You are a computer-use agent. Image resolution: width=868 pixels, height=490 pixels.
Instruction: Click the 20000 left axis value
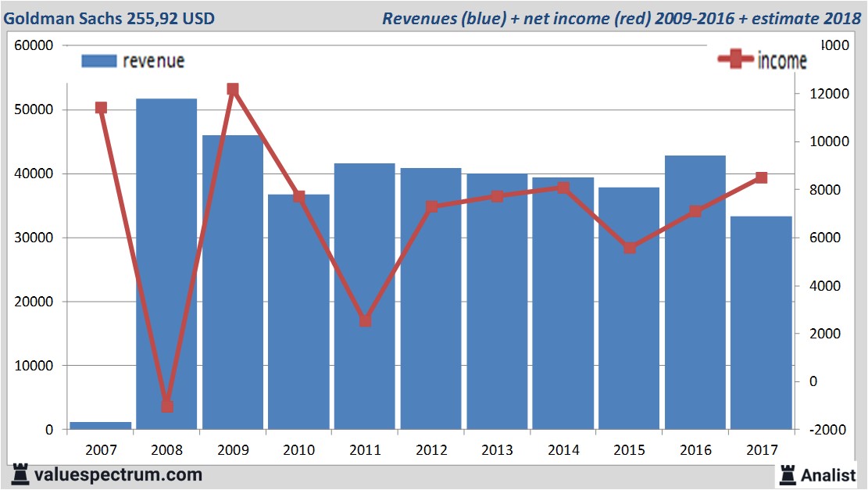pos(34,302)
